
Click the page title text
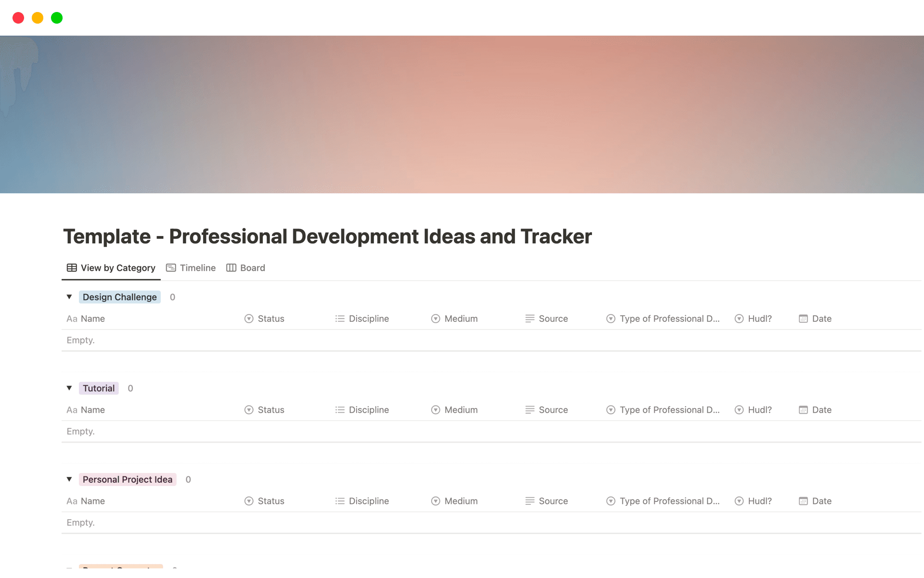[x=327, y=236]
